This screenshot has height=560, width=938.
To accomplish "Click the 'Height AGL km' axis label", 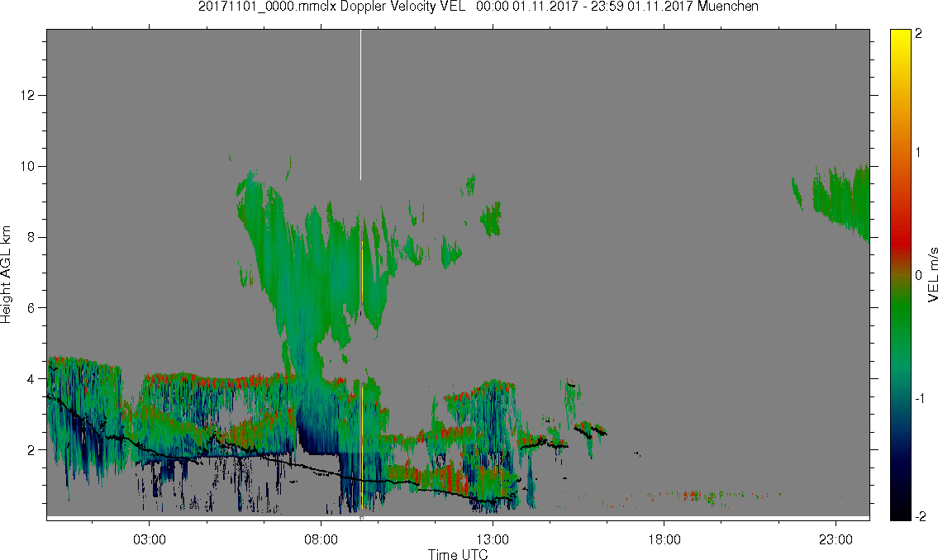I will point(6,274).
